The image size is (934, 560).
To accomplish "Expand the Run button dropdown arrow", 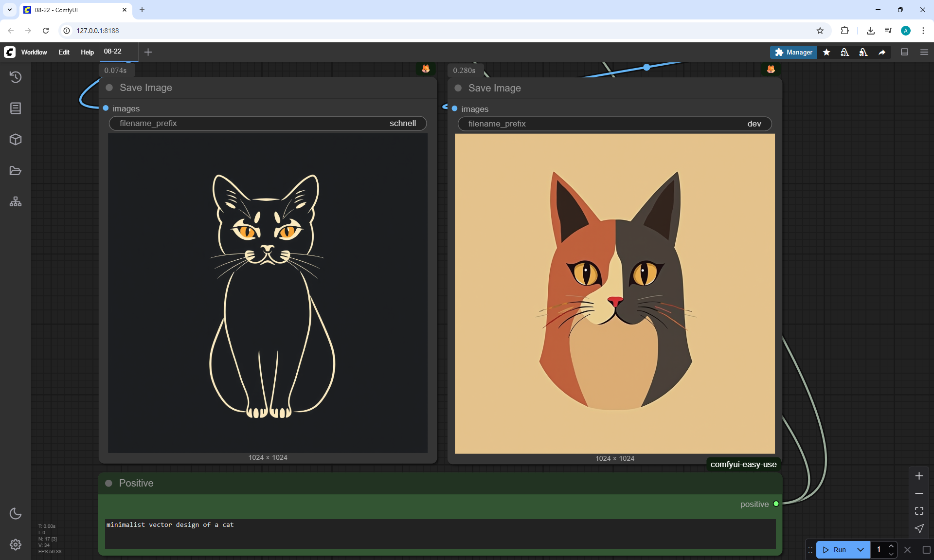I will [x=861, y=550].
